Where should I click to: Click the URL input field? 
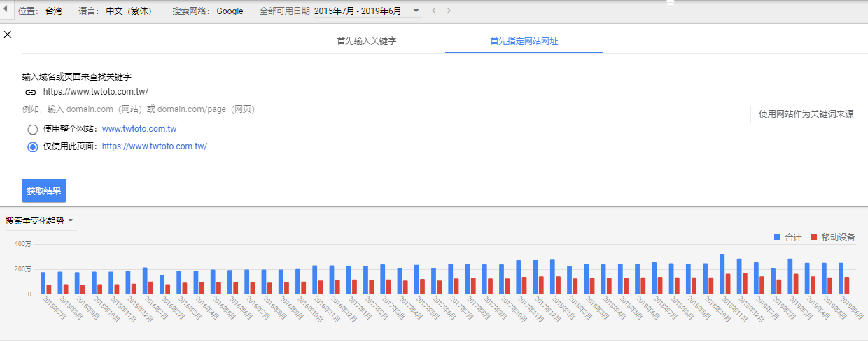210,92
